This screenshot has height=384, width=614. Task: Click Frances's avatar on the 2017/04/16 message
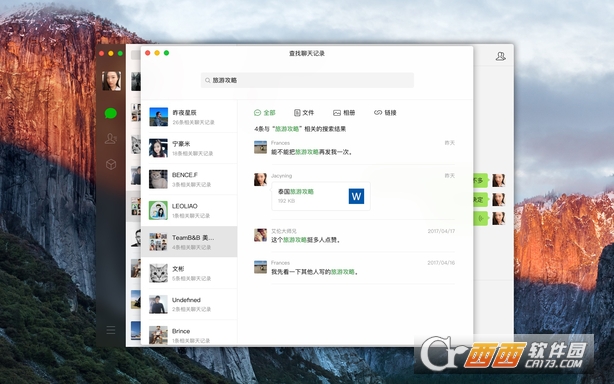260,267
